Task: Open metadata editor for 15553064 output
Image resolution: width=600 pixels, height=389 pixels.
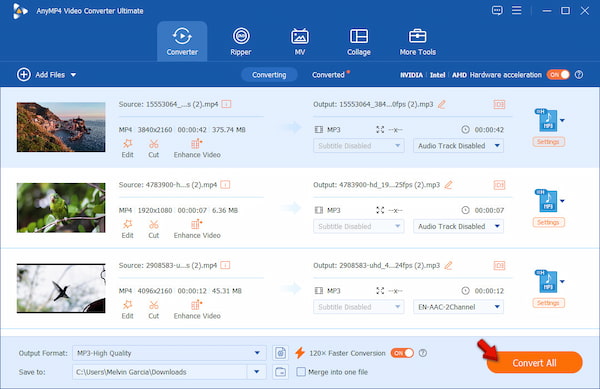Action: (499, 104)
